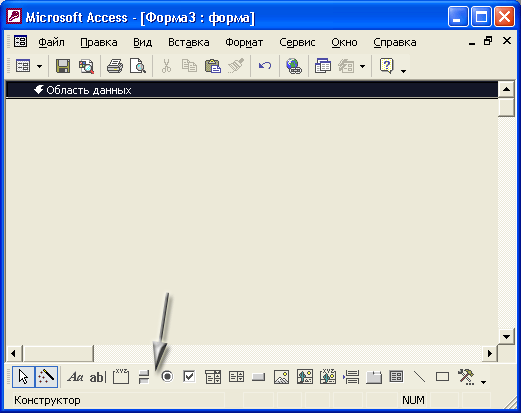Select the Toggle Button tool
Viewport: 521px width, 413px height.
[144, 377]
